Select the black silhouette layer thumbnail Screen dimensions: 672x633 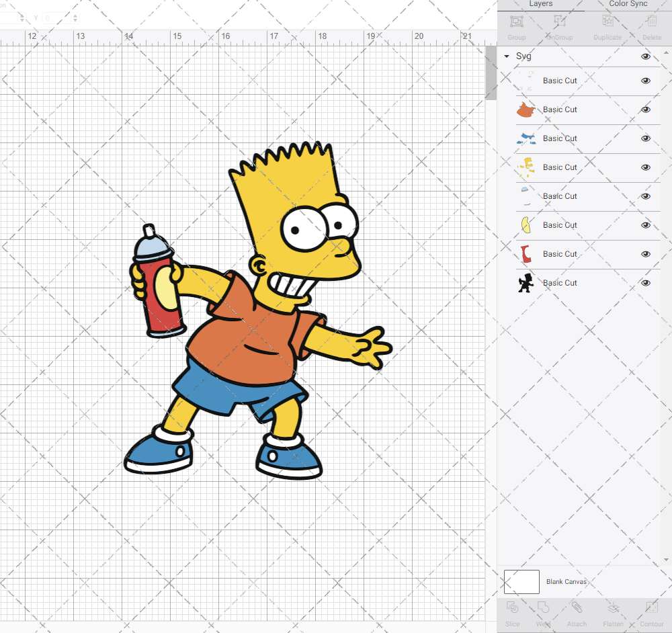(526, 283)
